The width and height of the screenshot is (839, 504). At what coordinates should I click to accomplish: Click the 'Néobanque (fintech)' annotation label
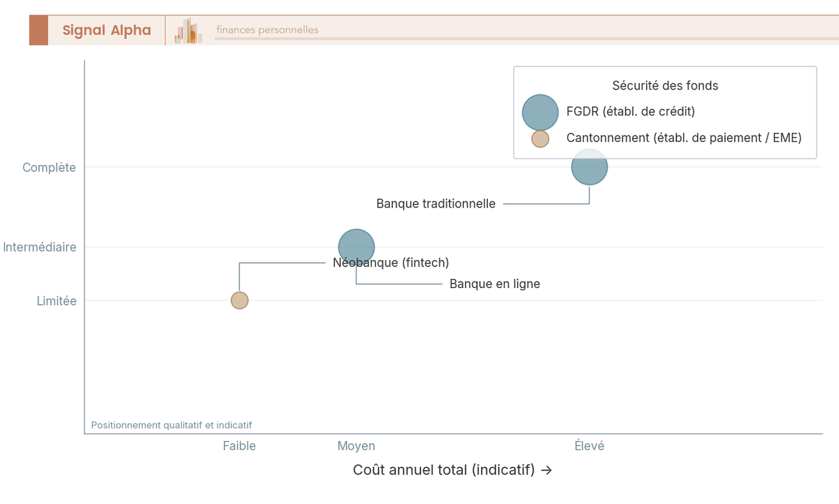[x=391, y=263]
